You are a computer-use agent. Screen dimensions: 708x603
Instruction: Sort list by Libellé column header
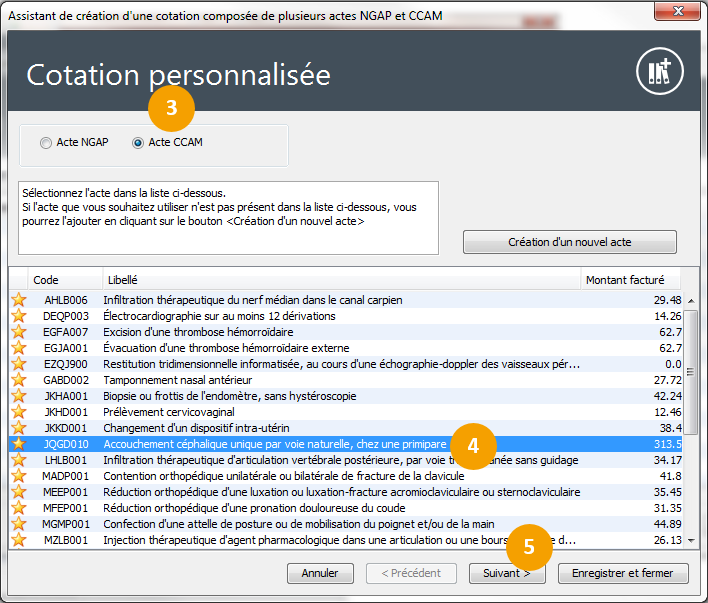point(340,280)
